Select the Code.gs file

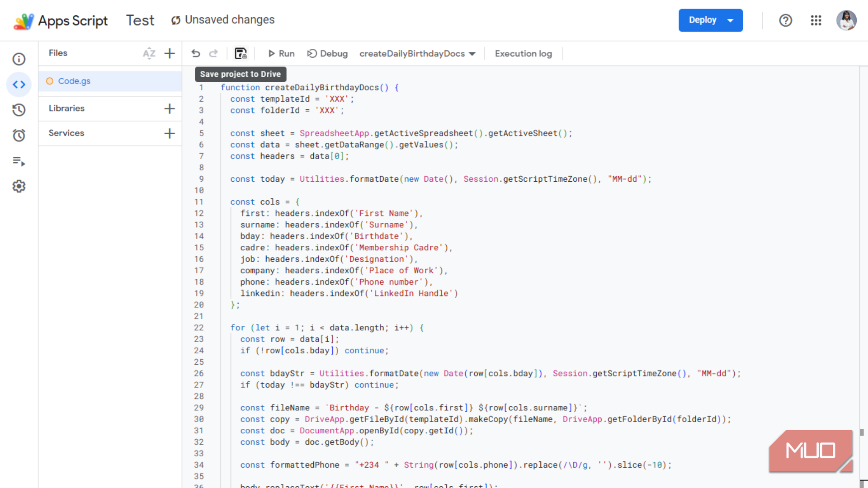110,81
